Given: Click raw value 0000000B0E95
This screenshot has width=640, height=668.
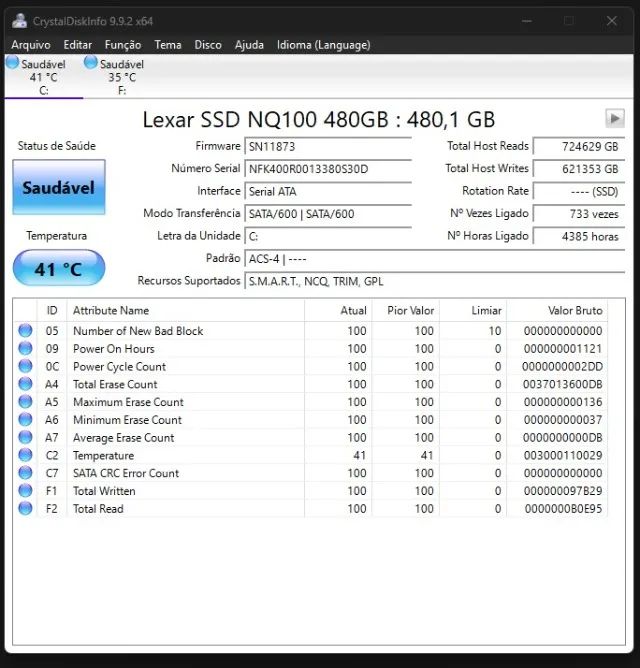Looking at the screenshot, I should tap(563, 509).
